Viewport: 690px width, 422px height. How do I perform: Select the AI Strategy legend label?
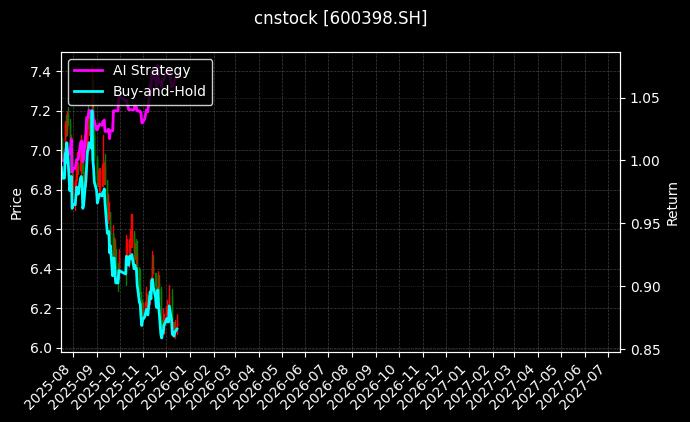[x=151, y=70]
